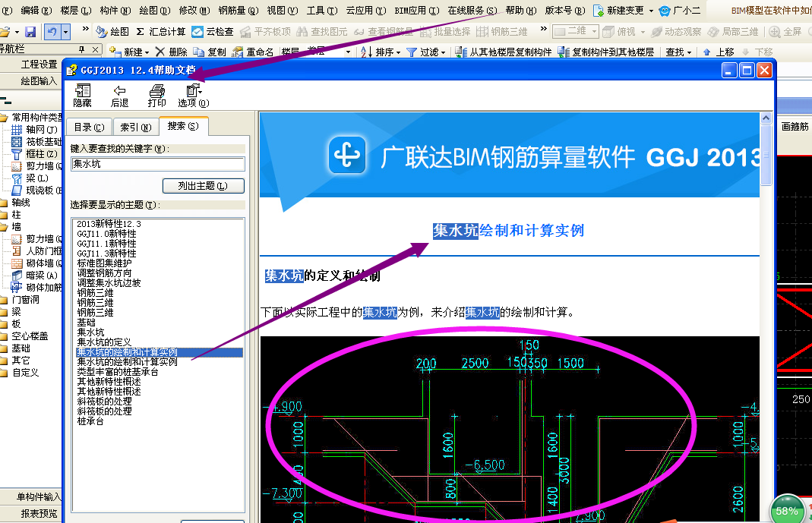Open the 选项 (Options) toolbar icon
The height and width of the screenshot is (523, 812).
pyautogui.click(x=194, y=96)
